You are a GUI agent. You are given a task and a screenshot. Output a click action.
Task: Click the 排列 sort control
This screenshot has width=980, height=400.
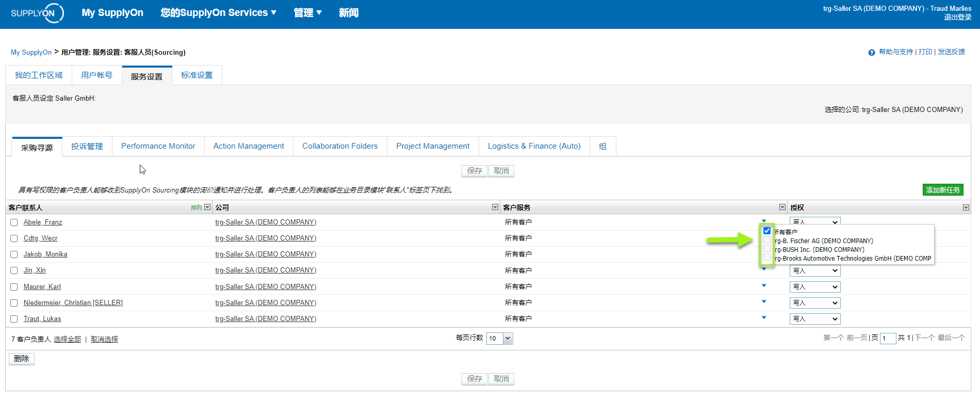[197, 207]
